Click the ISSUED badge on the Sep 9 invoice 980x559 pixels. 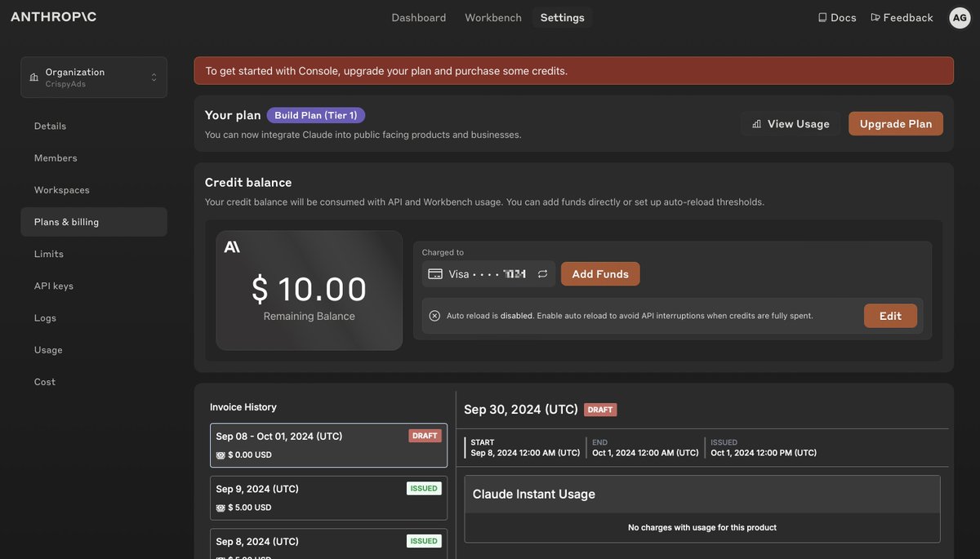click(x=424, y=488)
